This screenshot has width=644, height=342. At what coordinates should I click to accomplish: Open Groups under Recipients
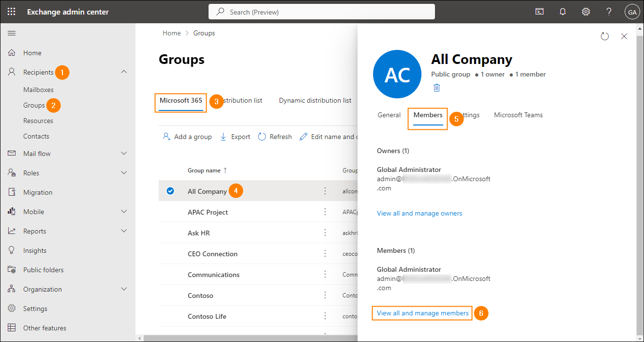click(x=34, y=105)
